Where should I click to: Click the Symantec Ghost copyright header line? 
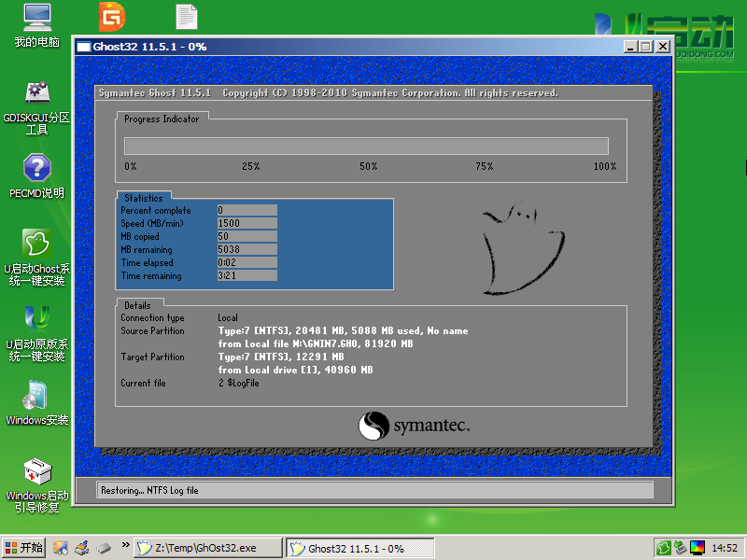click(x=329, y=92)
